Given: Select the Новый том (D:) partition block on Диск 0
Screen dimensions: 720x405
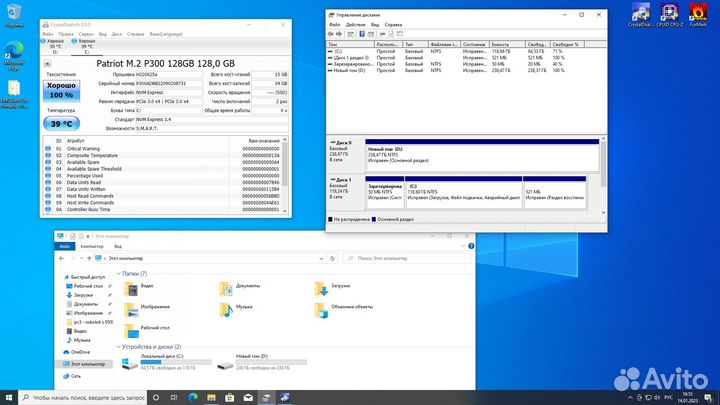Looking at the screenshot, I should coord(482,155).
